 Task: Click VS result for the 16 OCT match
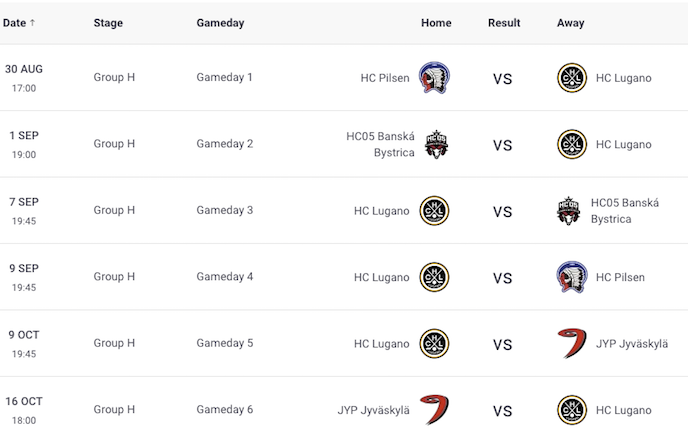[502, 411]
